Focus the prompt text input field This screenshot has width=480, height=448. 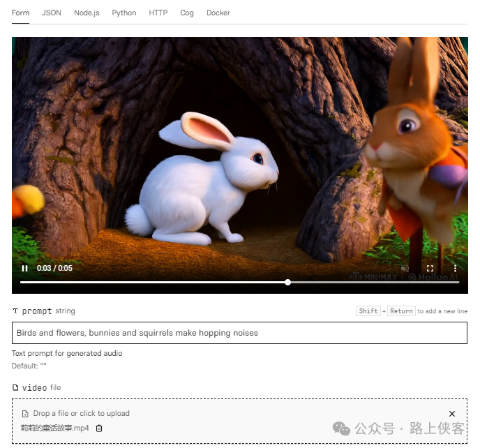click(239, 333)
